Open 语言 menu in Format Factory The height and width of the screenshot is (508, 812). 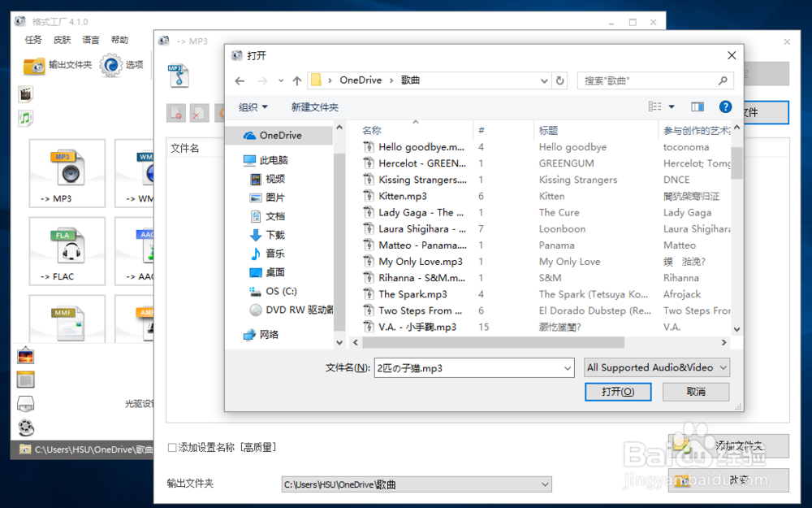pyautogui.click(x=91, y=40)
